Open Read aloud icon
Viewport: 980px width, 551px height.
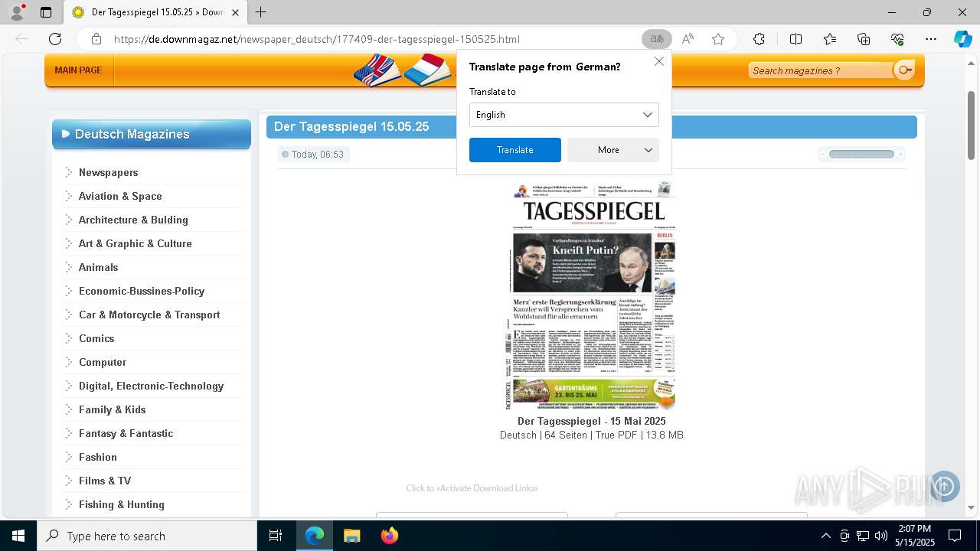click(x=688, y=39)
